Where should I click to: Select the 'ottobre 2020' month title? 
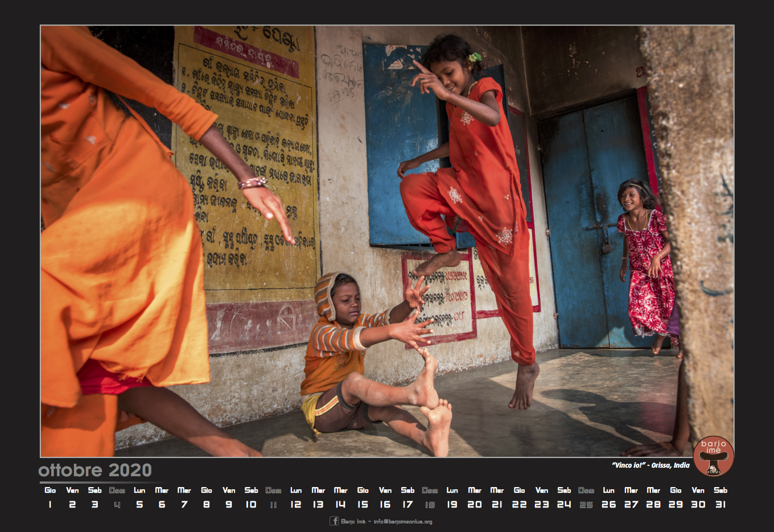[x=95, y=470]
